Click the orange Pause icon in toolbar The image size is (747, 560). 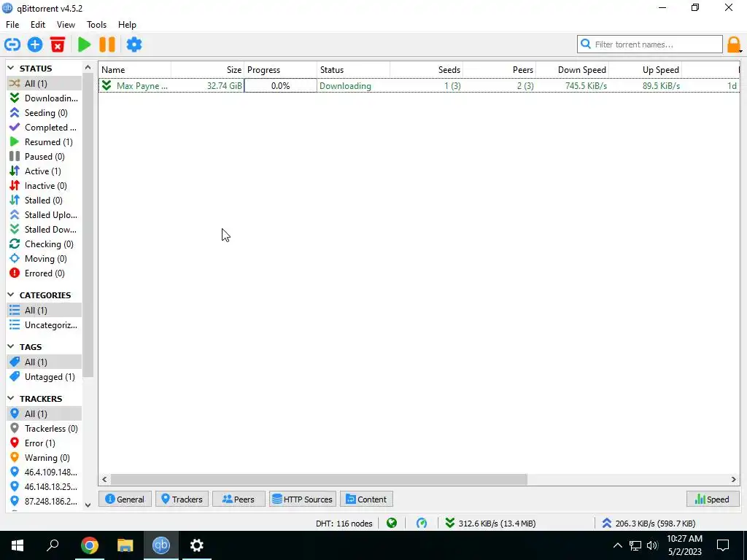(x=107, y=44)
